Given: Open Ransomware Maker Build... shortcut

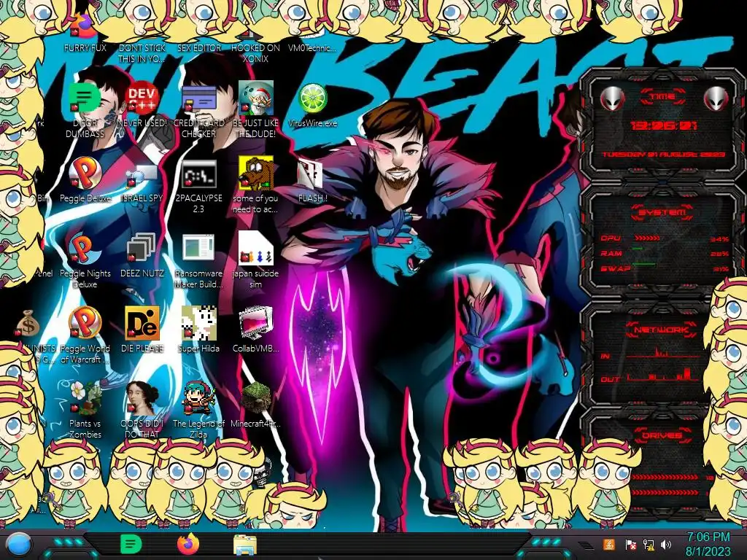Looking at the screenshot, I should click(198, 248).
